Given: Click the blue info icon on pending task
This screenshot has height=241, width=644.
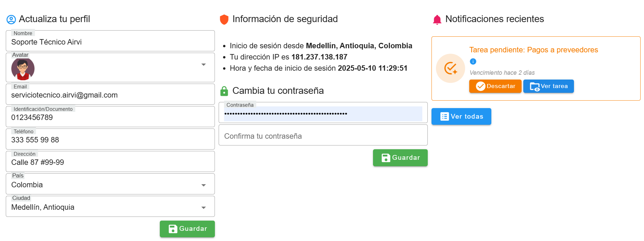Looking at the screenshot, I should pyautogui.click(x=473, y=62).
